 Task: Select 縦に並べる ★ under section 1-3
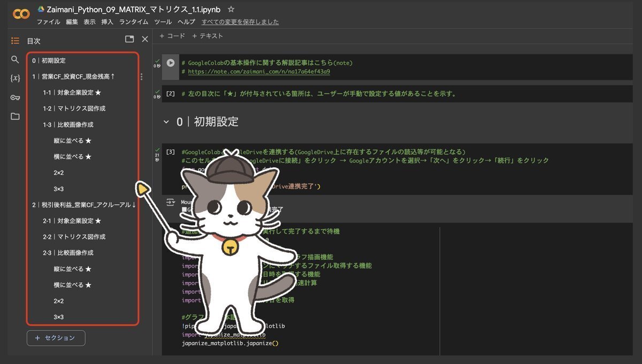pos(73,141)
